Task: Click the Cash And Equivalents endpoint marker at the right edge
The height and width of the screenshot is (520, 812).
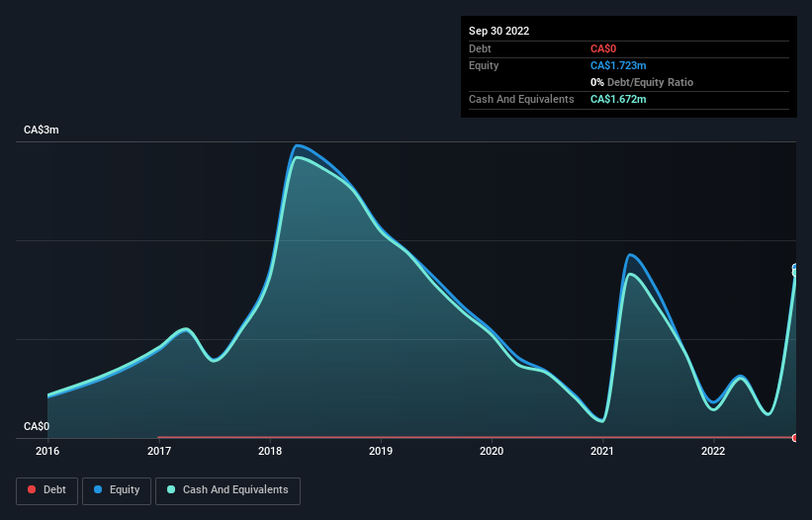Action: pos(795,272)
